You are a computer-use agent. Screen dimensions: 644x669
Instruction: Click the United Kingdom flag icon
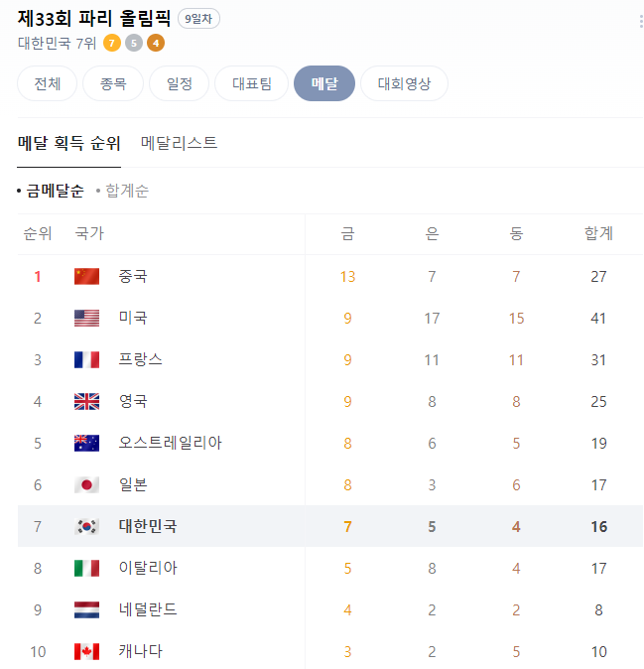coord(86,401)
